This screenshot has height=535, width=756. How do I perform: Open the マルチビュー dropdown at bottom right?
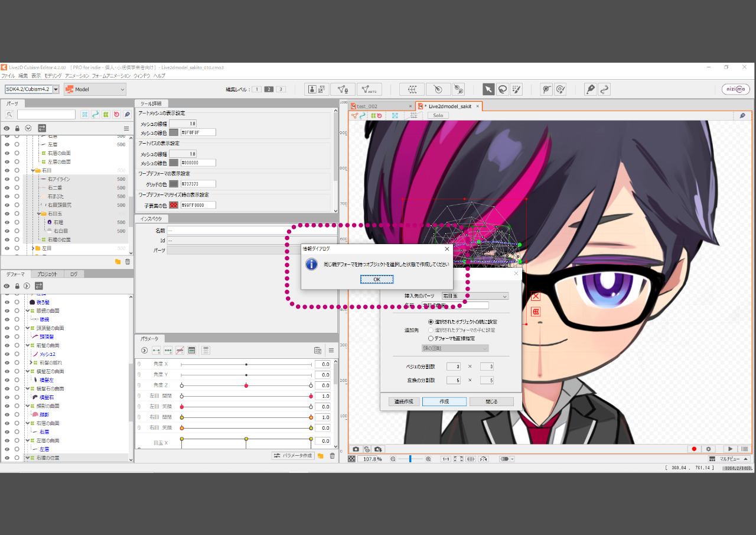click(x=729, y=459)
